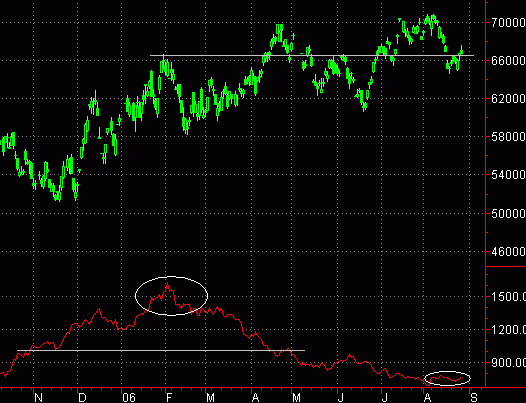
Task: Click the 66000 price axis label
Action: (x=508, y=61)
